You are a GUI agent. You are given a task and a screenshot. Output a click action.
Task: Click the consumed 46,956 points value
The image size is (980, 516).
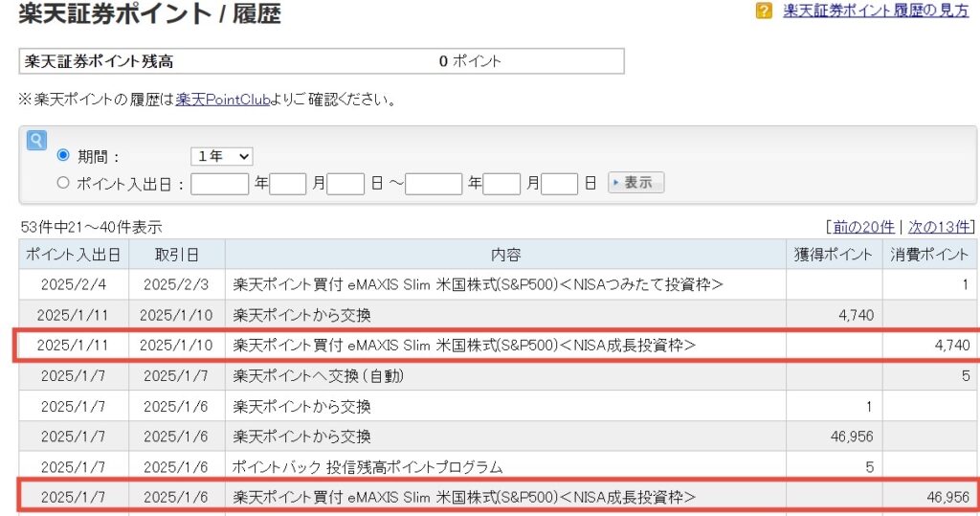click(948, 497)
